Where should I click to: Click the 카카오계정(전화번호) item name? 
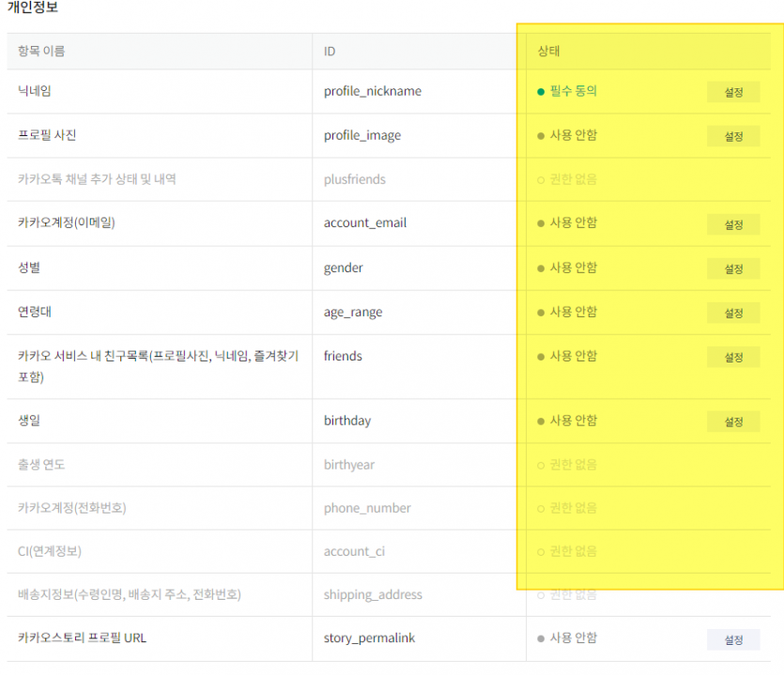71,508
